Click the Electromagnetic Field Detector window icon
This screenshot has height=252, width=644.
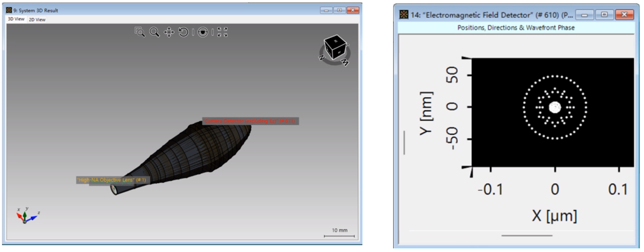404,15
